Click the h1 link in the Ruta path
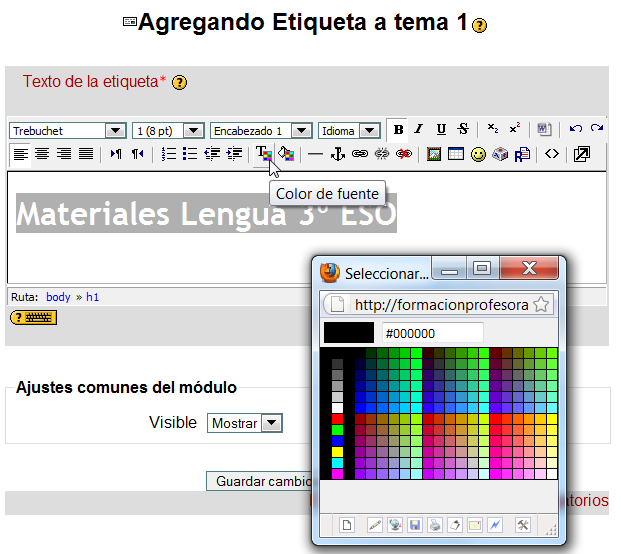This screenshot has height=554, width=621. (x=93, y=297)
